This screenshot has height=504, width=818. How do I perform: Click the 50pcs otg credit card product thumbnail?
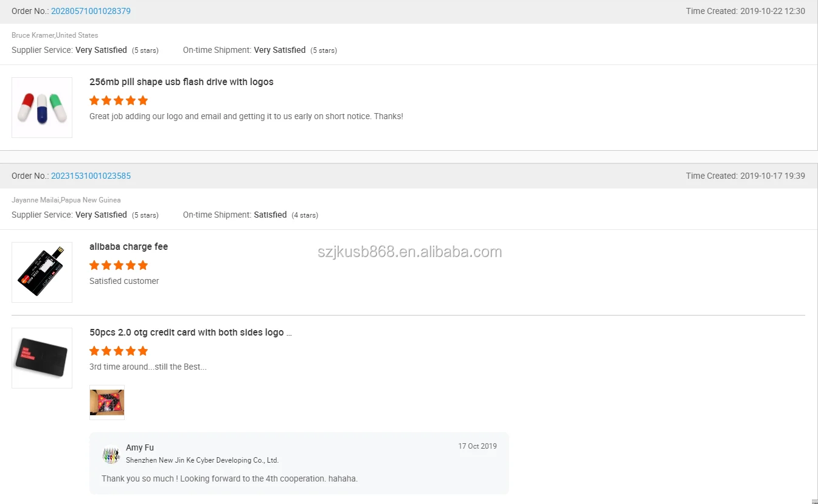pyautogui.click(x=42, y=358)
